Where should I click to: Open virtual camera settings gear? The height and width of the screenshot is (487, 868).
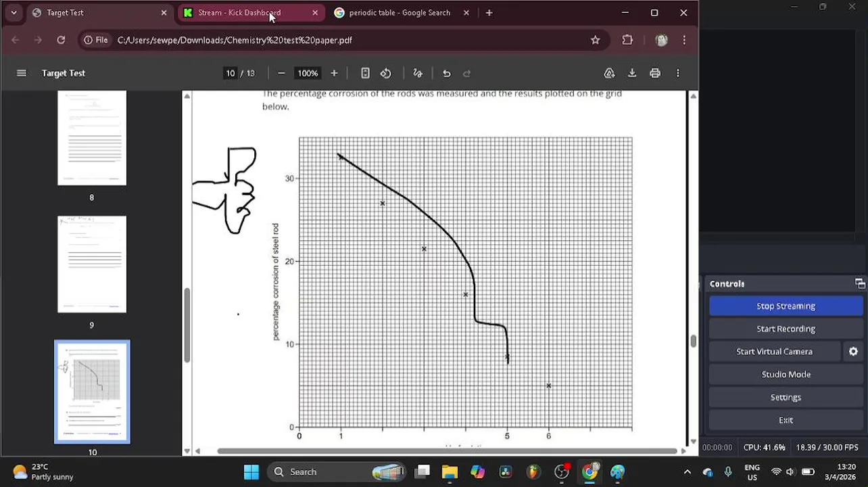853,352
